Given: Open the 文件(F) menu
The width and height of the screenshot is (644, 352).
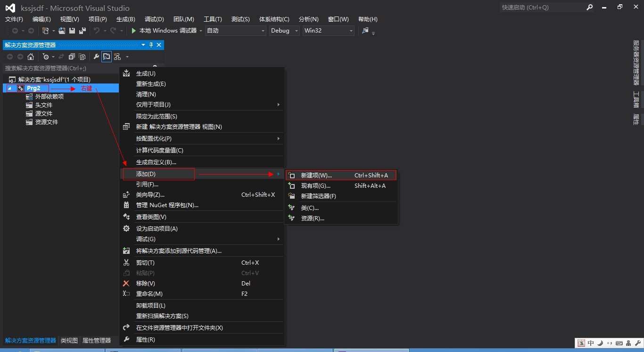Looking at the screenshot, I should [14, 19].
